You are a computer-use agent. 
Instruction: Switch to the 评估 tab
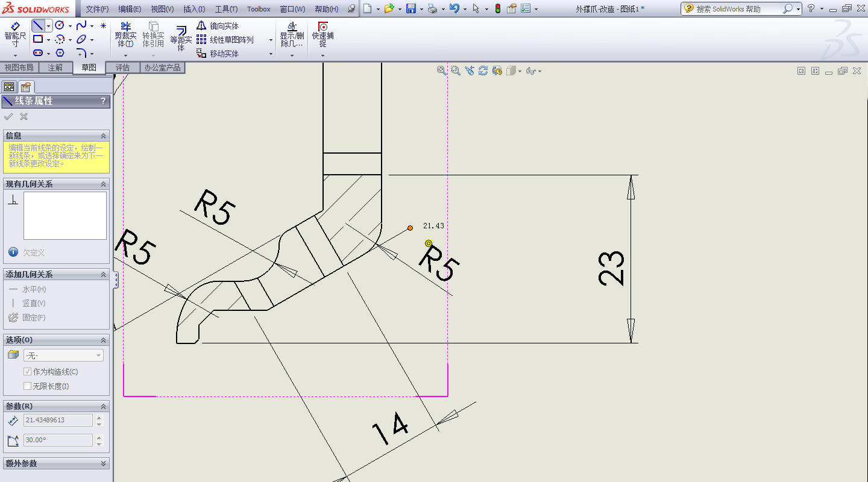tap(123, 67)
